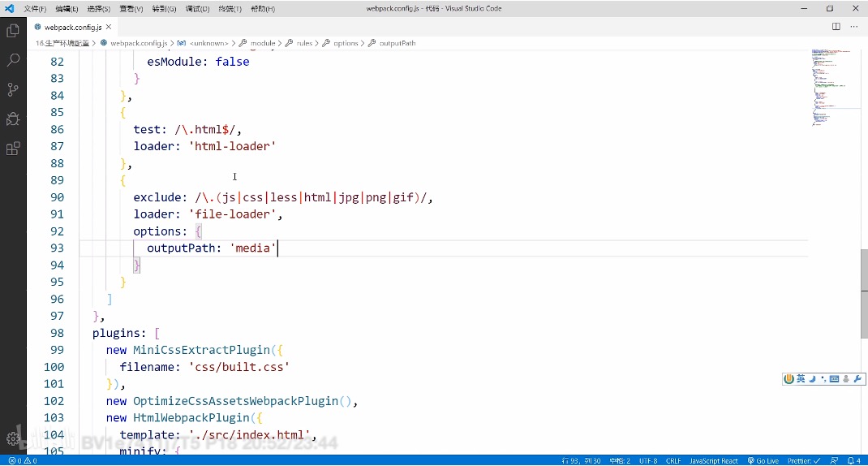868x466 pixels.
Task: Click the Sogou input soft keyboard icon
Action: coord(834,379)
